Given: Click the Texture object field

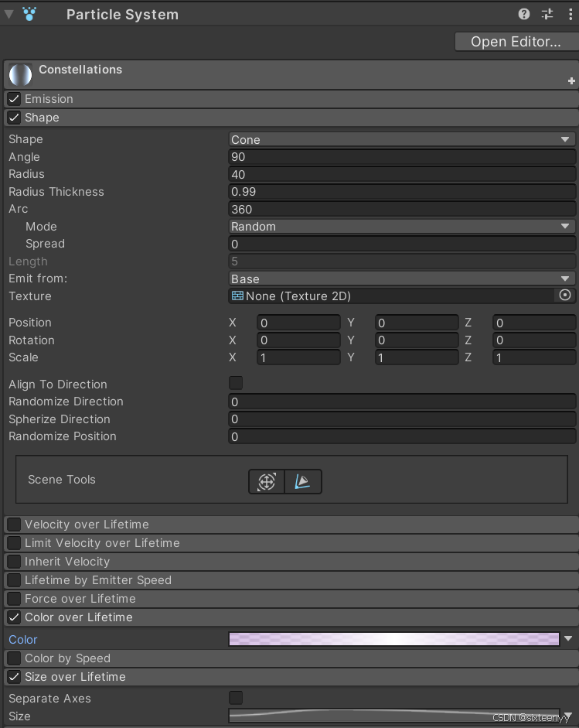Looking at the screenshot, I should [402, 296].
